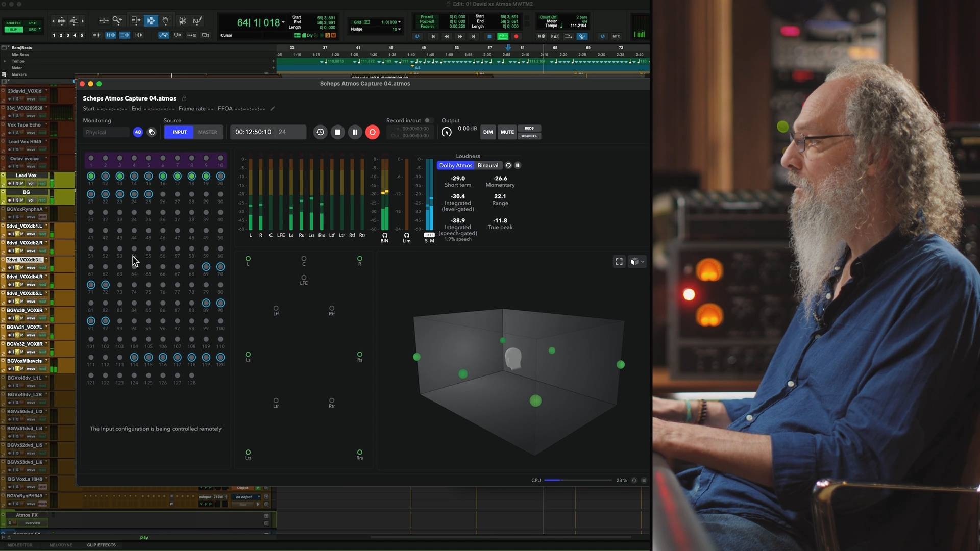Enable the metronome click in the transport

pos(555,36)
